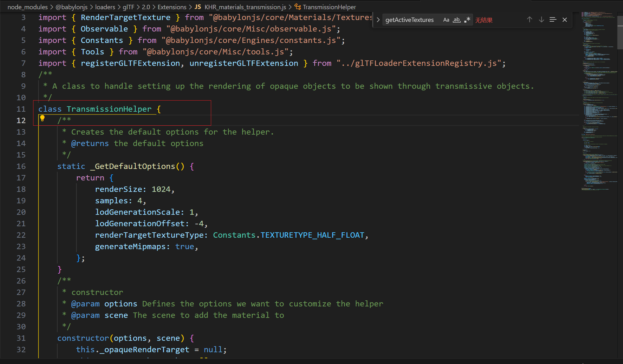The height and width of the screenshot is (364, 623).
Task: Open the loaders breadcrumb dropdown
Action: point(105,7)
